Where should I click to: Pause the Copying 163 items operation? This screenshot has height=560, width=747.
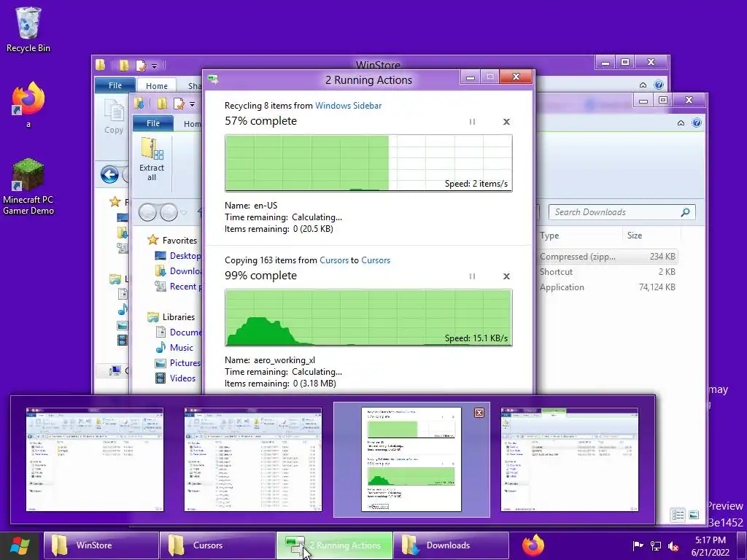(x=472, y=276)
